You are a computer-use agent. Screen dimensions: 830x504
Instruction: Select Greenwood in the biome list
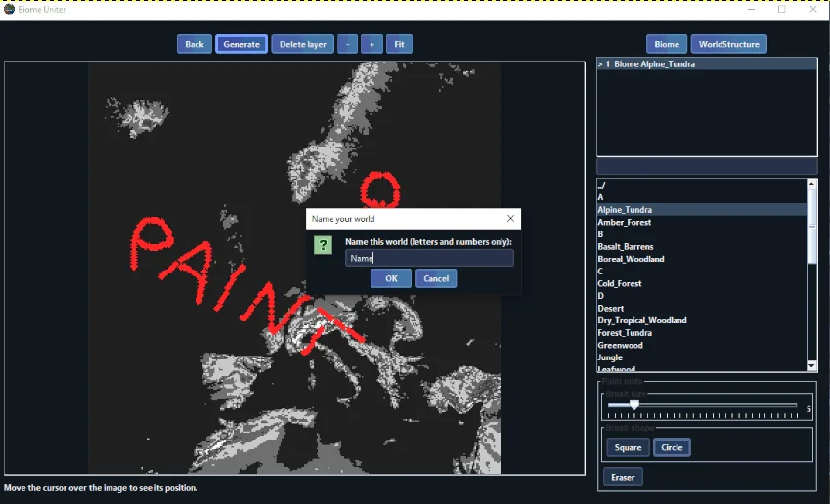pos(702,345)
